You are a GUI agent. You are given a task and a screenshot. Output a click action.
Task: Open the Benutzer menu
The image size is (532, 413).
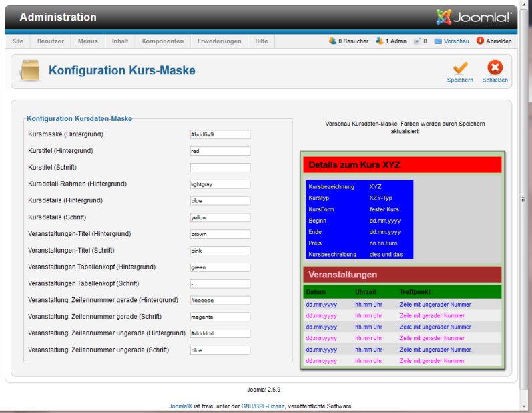pos(51,41)
